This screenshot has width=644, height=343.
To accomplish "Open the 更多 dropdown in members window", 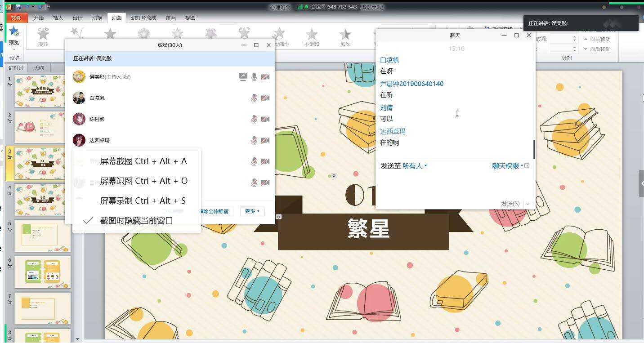I will point(252,211).
